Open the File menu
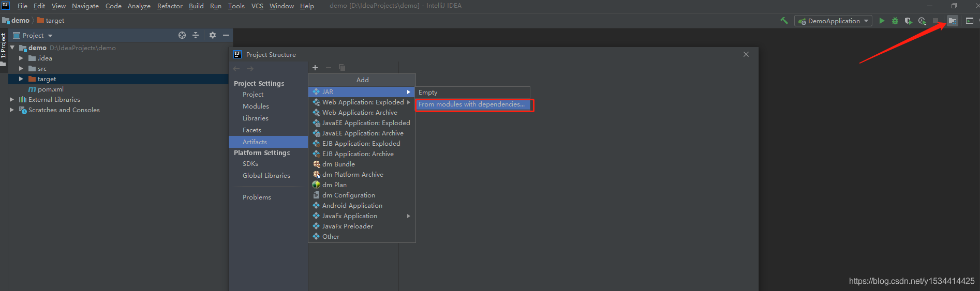This screenshot has width=980, height=291. point(22,6)
